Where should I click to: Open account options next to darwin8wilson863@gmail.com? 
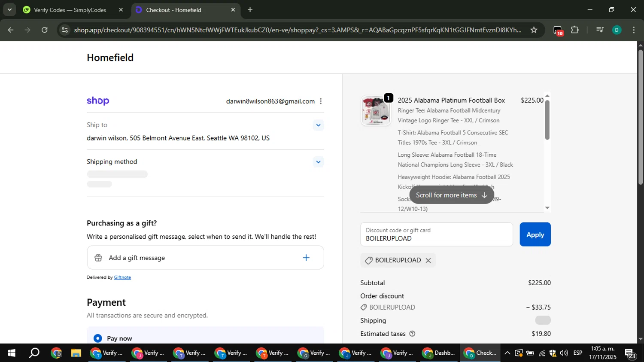(x=321, y=101)
